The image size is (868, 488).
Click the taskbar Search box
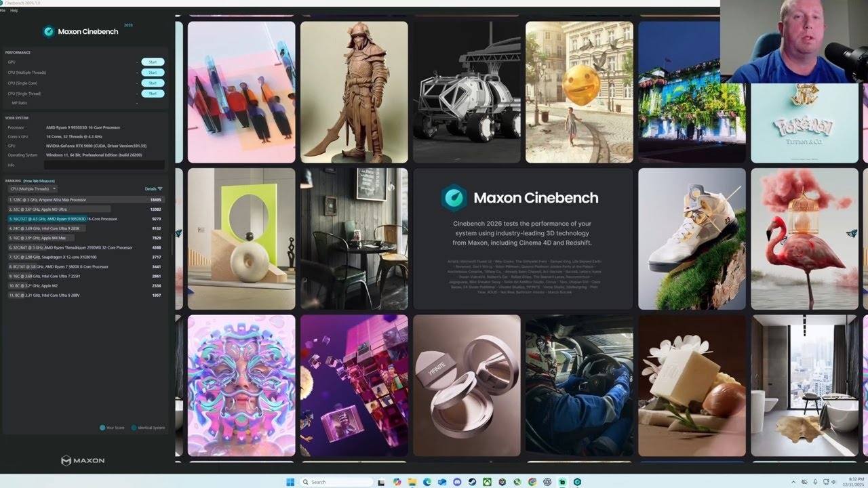click(336, 482)
